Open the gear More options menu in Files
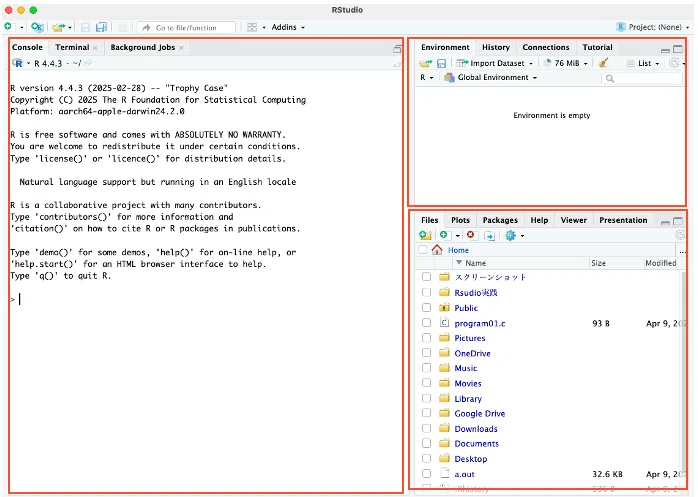Screen dimensions: 698x497 point(514,236)
